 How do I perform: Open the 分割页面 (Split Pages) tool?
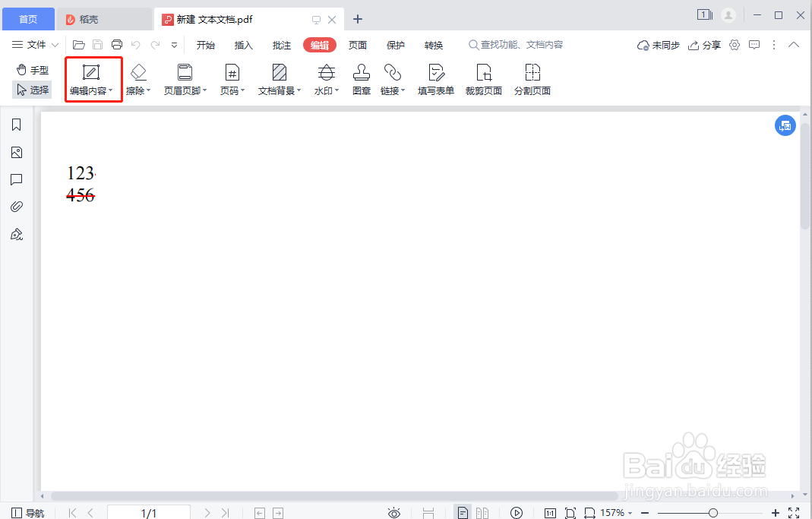(532, 79)
